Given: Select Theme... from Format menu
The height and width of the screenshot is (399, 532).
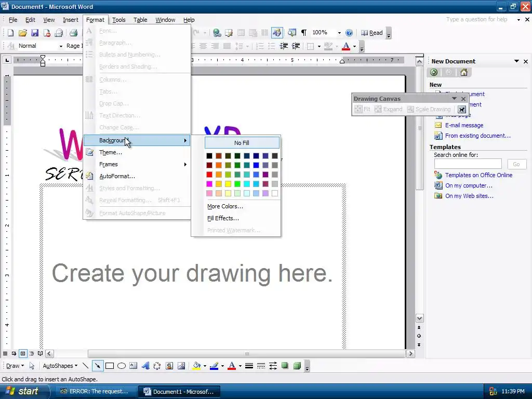Looking at the screenshot, I should (x=137, y=152).
